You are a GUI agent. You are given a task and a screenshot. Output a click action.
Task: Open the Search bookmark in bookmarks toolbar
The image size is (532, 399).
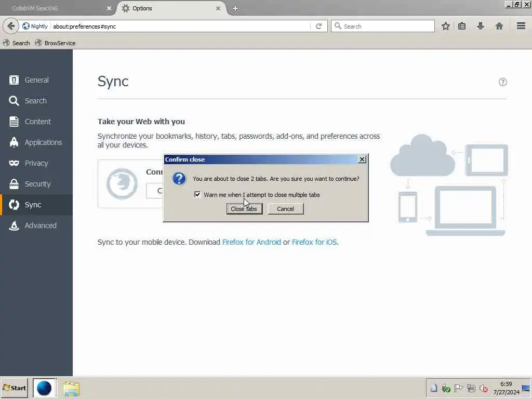pyautogui.click(x=16, y=43)
